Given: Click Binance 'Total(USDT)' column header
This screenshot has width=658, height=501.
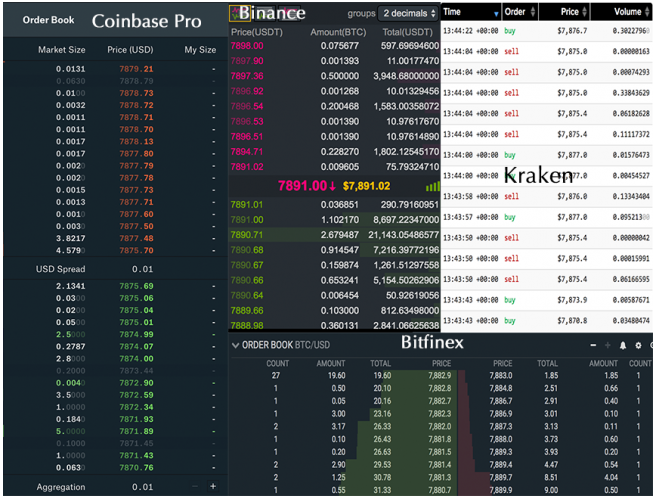Looking at the screenshot, I should tap(407, 32).
